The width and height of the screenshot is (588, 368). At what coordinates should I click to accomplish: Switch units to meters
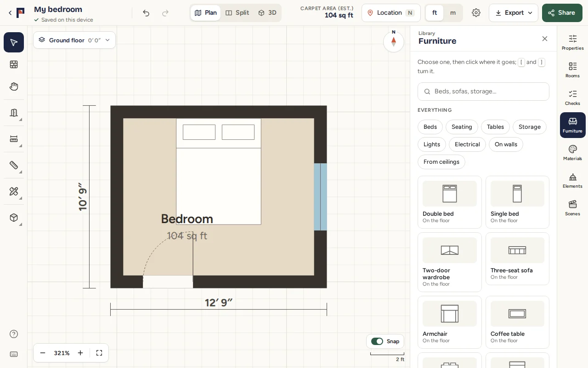tap(453, 13)
